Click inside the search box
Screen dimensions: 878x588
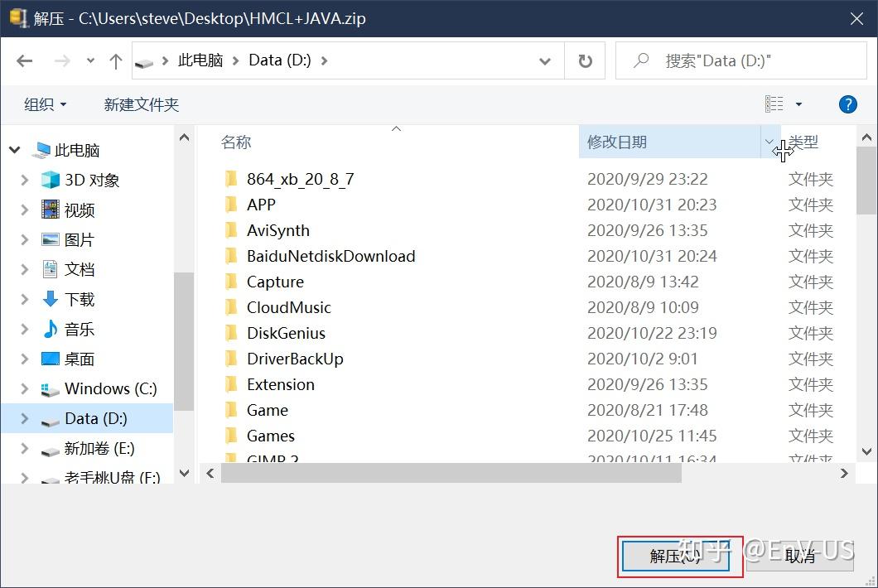(729, 60)
